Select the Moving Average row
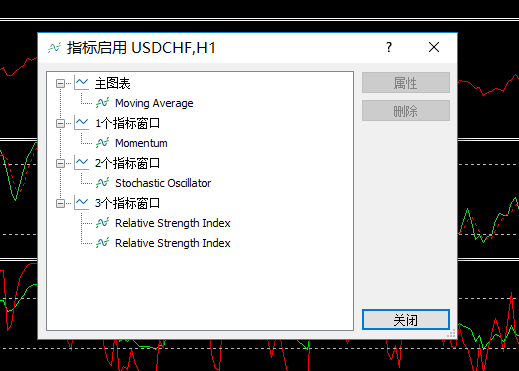The height and width of the screenshot is (371, 519). click(154, 103)
